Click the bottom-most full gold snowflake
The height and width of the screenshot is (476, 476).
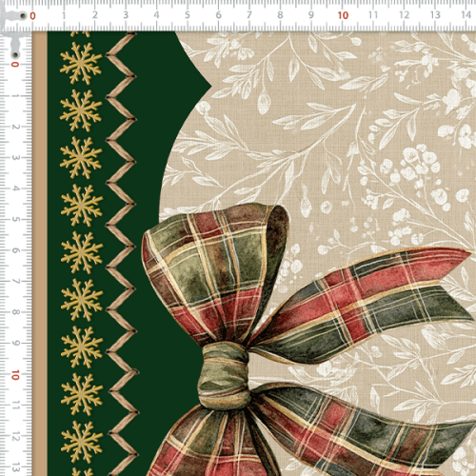pyautogui.click(x=82, y=442)
